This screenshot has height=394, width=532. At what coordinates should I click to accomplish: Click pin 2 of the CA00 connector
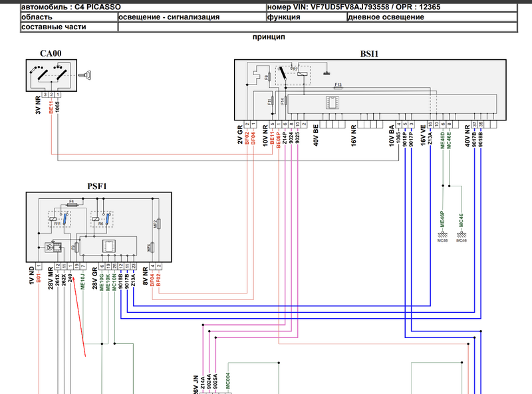(x=51, y=94)
